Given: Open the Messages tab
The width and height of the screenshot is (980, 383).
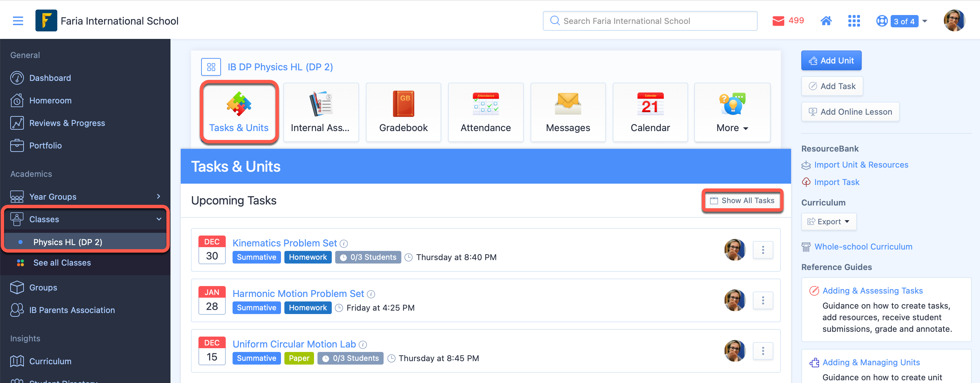Looking at the screenshot, I should (x=568, y=112).
